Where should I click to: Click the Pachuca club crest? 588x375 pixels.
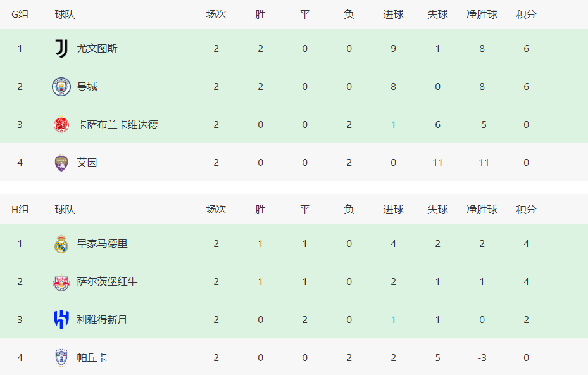pos(61,358)
